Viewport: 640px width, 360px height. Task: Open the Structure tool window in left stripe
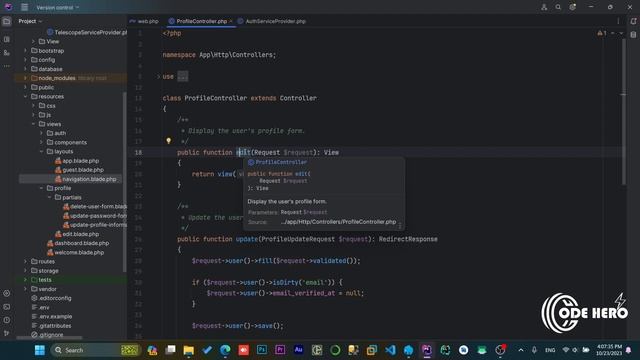pos(7,39)
